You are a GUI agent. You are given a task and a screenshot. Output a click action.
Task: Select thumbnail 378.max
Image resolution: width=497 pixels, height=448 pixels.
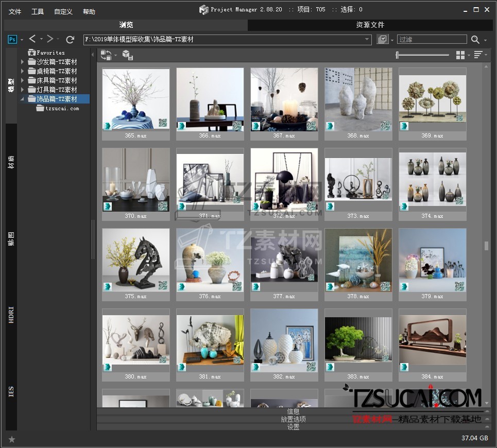coord(358,265)
